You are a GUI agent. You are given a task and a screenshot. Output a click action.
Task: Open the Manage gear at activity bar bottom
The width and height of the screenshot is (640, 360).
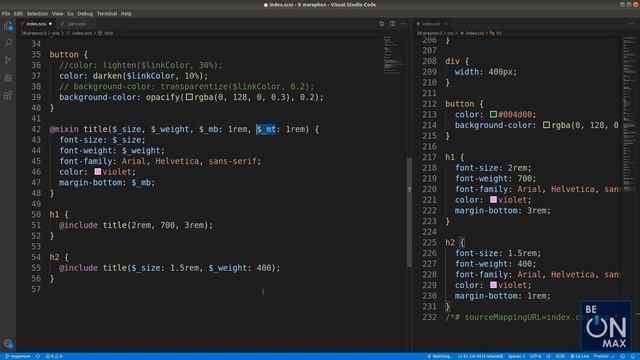(8, 344)
